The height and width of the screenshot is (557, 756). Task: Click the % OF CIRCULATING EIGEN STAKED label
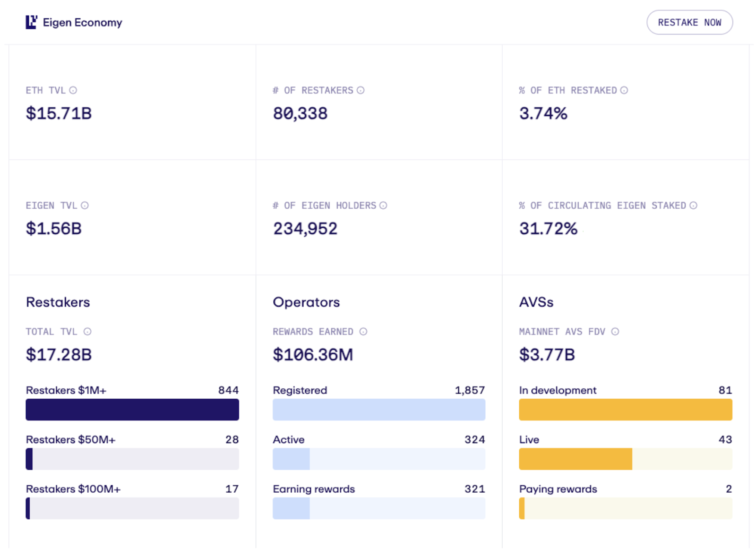click(x=602, y=206)
